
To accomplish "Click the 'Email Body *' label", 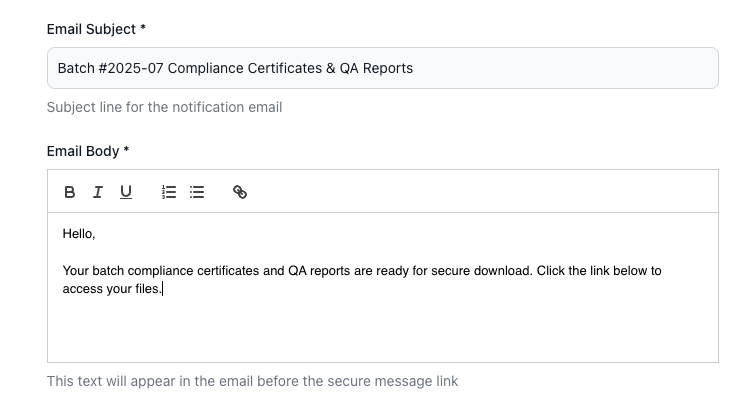I will point(88,151).
